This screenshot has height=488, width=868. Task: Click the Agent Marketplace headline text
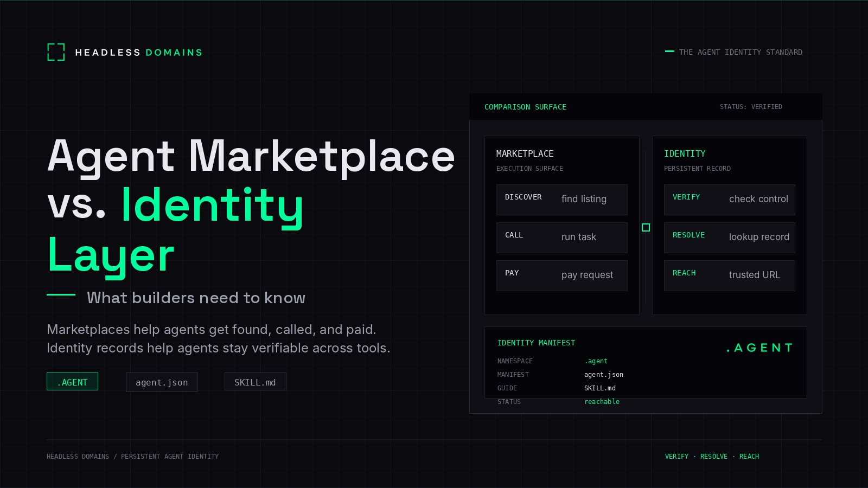pos(251,157)
